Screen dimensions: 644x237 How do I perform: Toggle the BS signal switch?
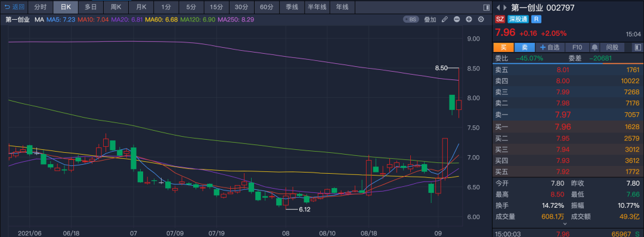pos(411,19)
